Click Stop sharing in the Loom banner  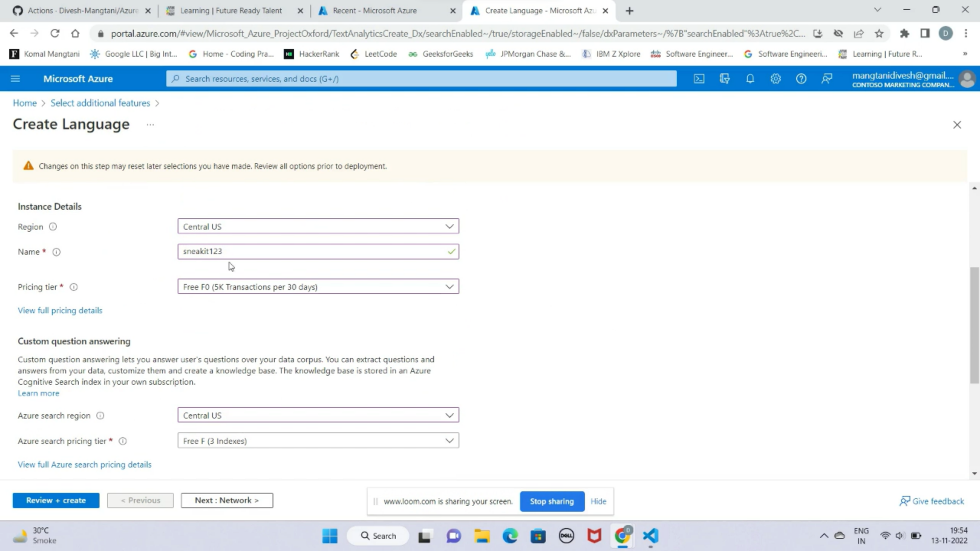[x=552, y=501]
